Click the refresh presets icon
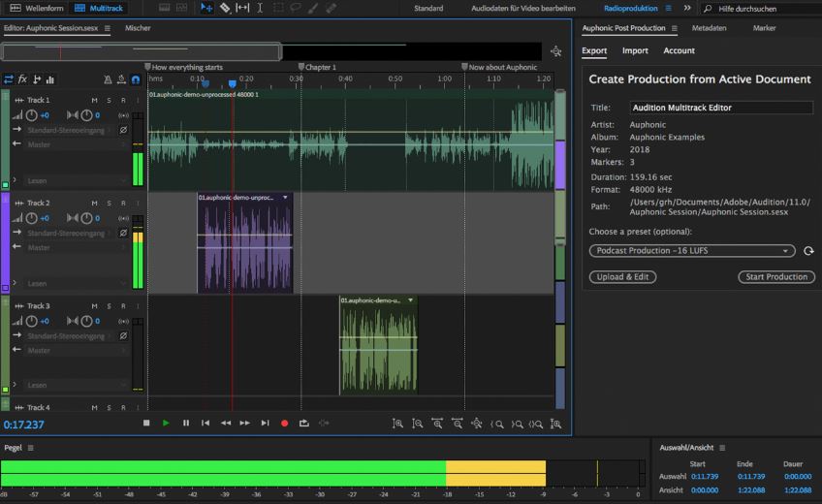 [808, 251]
